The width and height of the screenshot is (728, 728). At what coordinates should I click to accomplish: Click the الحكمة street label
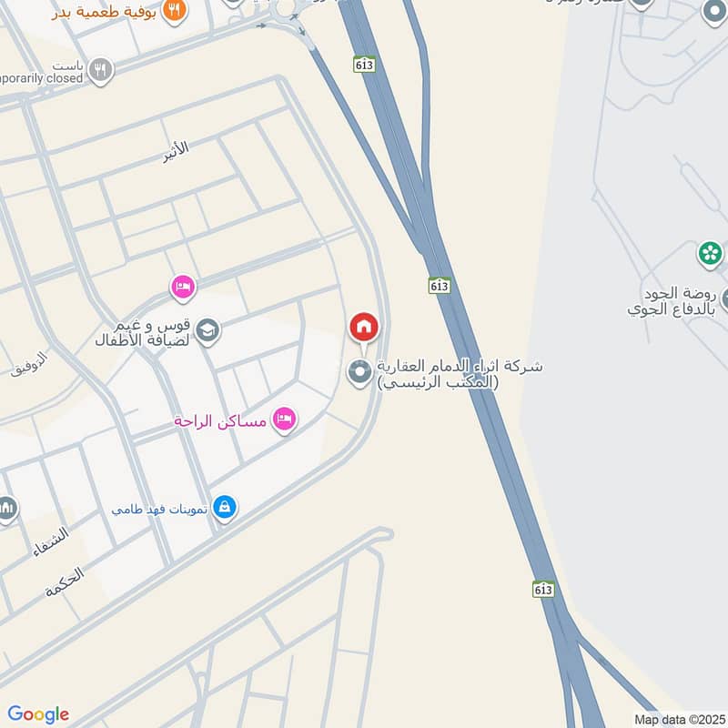65,581
